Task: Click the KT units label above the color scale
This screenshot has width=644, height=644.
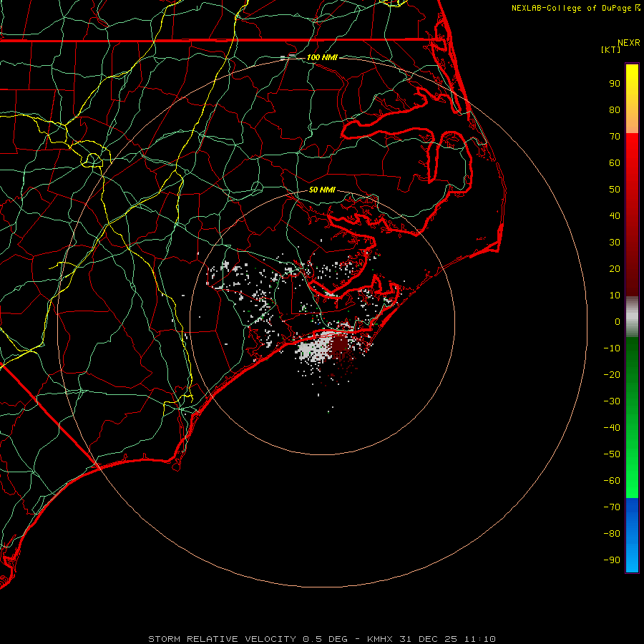Action: click(611, 49)
